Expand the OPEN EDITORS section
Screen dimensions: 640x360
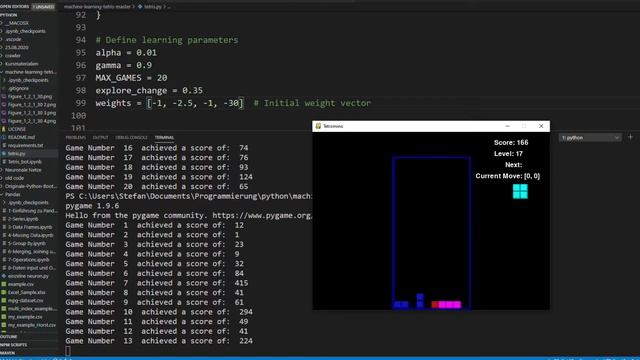(x=15, y=7)
